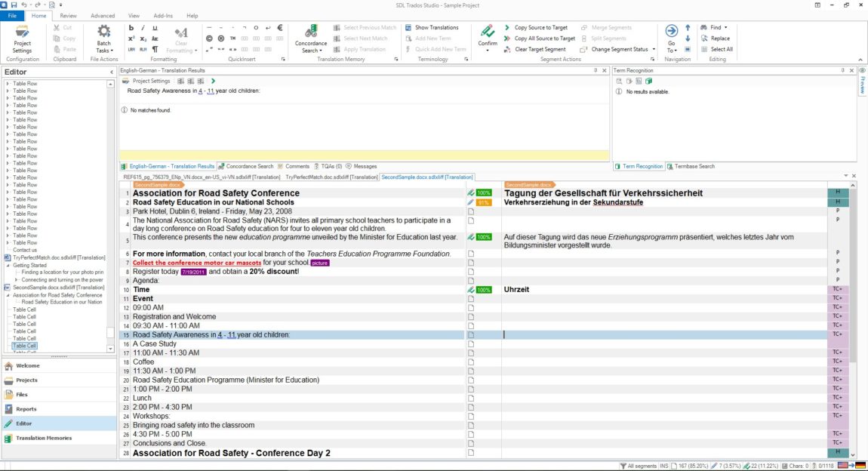
Task: Click the 91% match status badge
Action: click(484, 202)
